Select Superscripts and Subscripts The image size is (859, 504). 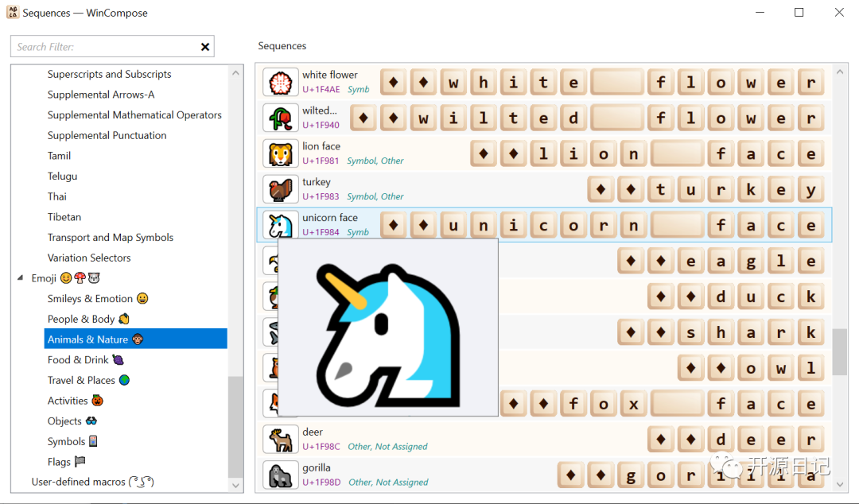[x=109, y=74]
